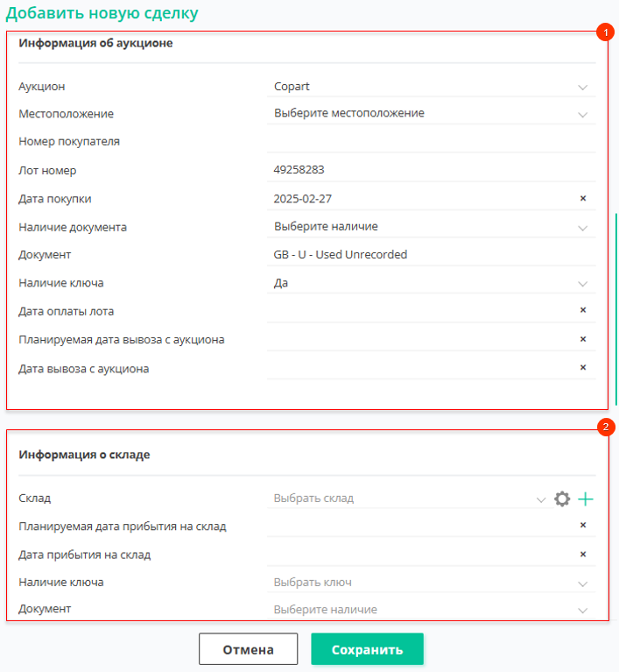Open the Выбрать склад dropdown
This screenshot has height=672, width=619.
(x=408, y=499)
